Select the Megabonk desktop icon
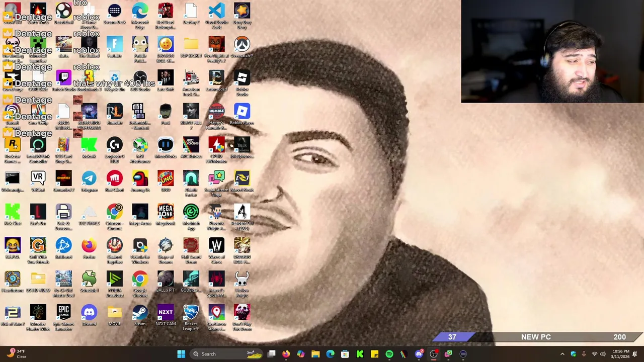 [x=166, y=215]
